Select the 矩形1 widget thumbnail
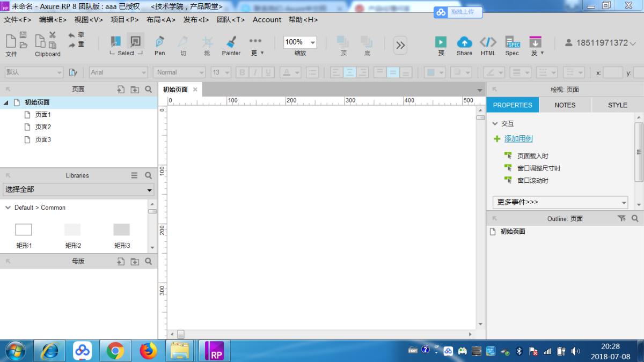The height and width of the screenshot is (362, 644). [24, 230]
